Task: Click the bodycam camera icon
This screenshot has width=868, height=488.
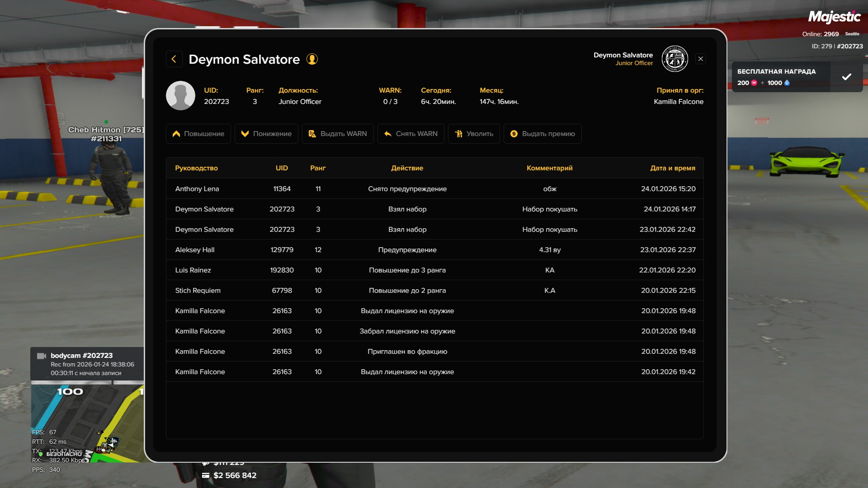Action: 42,356
